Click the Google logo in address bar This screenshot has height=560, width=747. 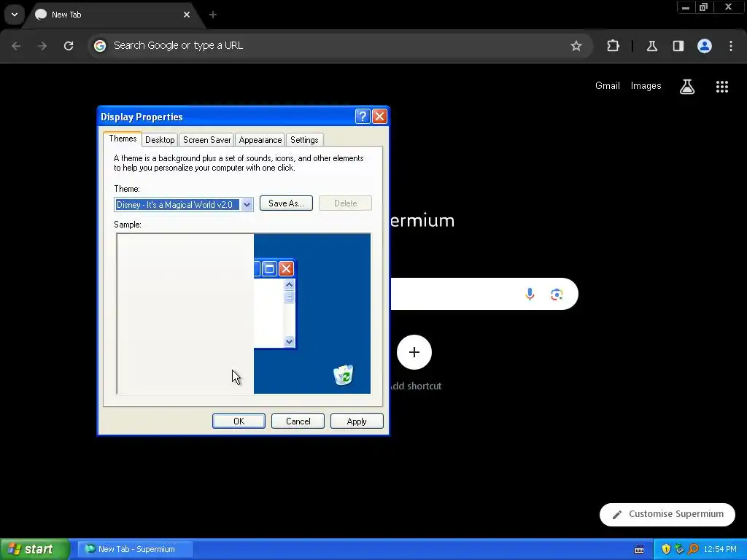tap(99, 46)
